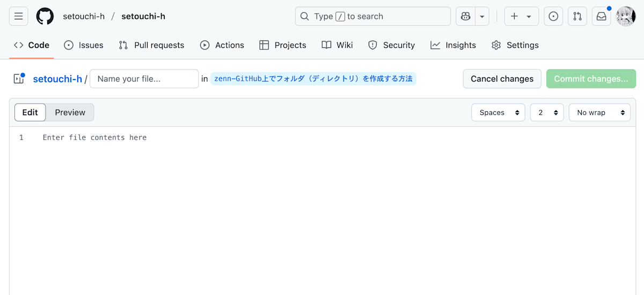
Task: Switch to the Projects tab
Action: click(x=283, y=45)
